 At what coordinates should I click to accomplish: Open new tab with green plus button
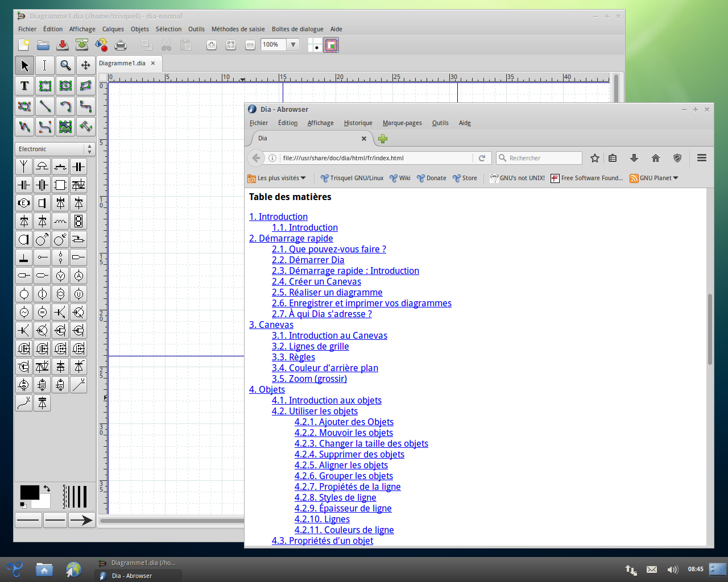tap(383, 139)
